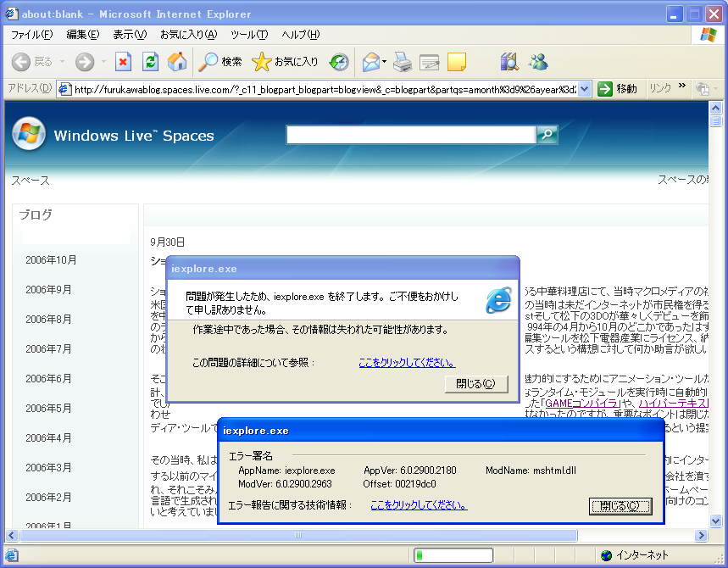Viewport: 728px width, 568px height.
Task: Close the upper iexplore.exe error dialog via 閉じる
Action: (x=476, y=384)
